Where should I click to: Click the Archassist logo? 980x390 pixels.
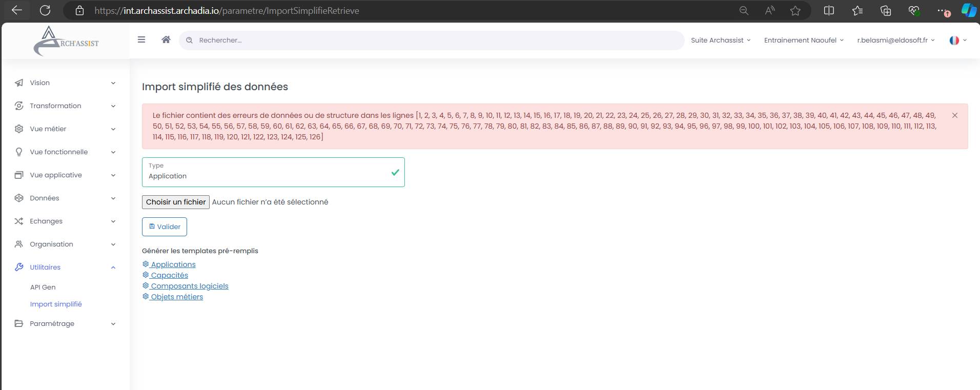(x=66, y=42)
